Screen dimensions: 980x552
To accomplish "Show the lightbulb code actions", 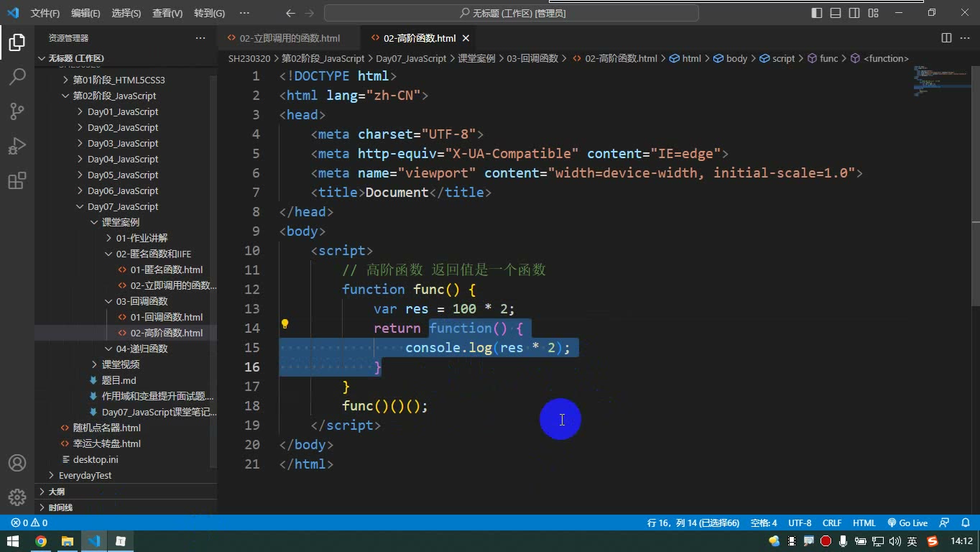I will click(285, 323).
